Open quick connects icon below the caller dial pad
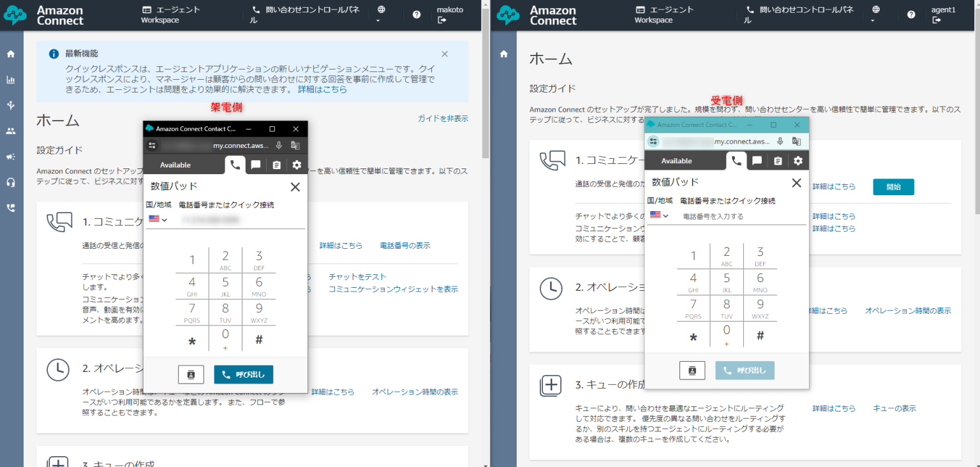 click(x=191, y=374)
